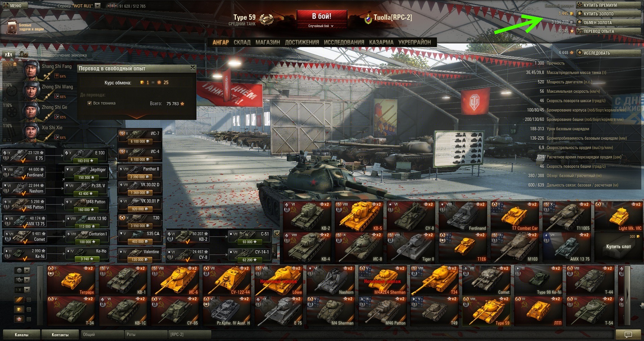Screen dimensions: 644x341
Task: Click the КУПИТЬ ЗОЛОТО coin icon
Action: [x=580, y=14]
